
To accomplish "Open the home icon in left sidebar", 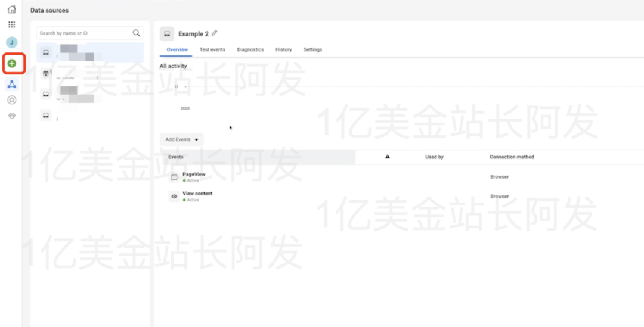I will coord(12,10).
